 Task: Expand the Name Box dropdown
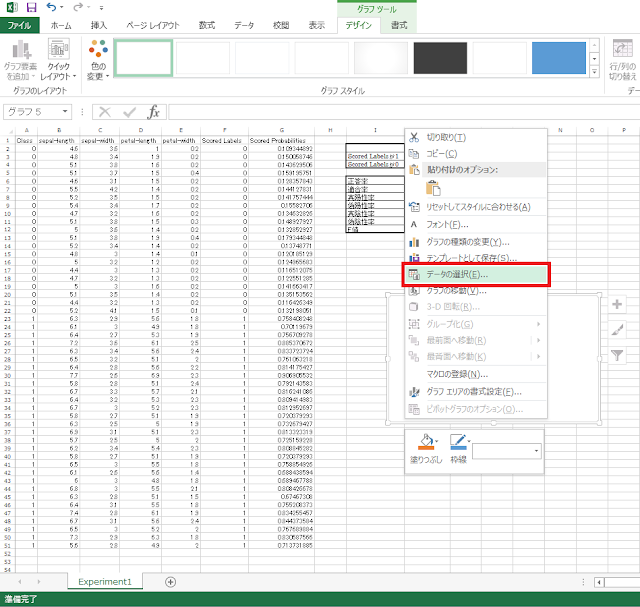pos(66,112)
